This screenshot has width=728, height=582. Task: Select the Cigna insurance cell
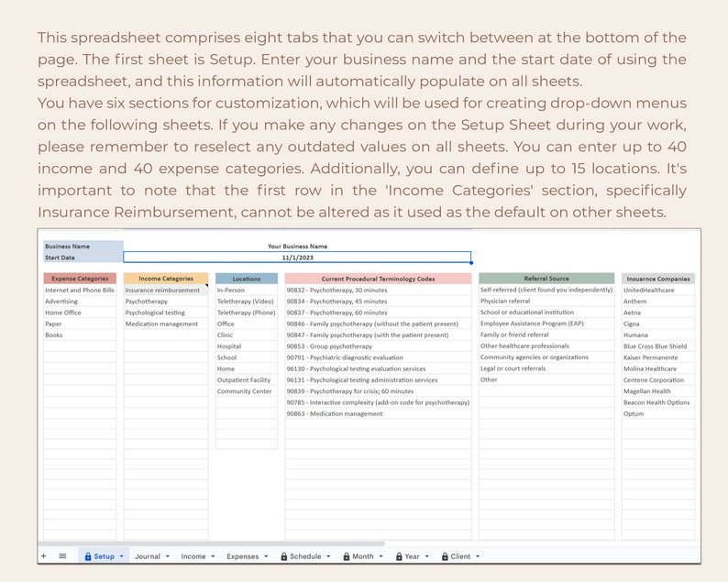(658, 324)
